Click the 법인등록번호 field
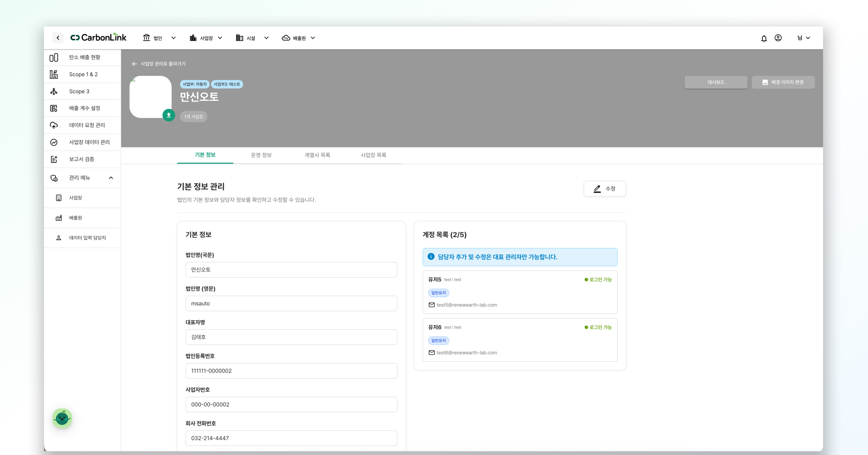Screen dimensions: 868x455 [292, 371]
